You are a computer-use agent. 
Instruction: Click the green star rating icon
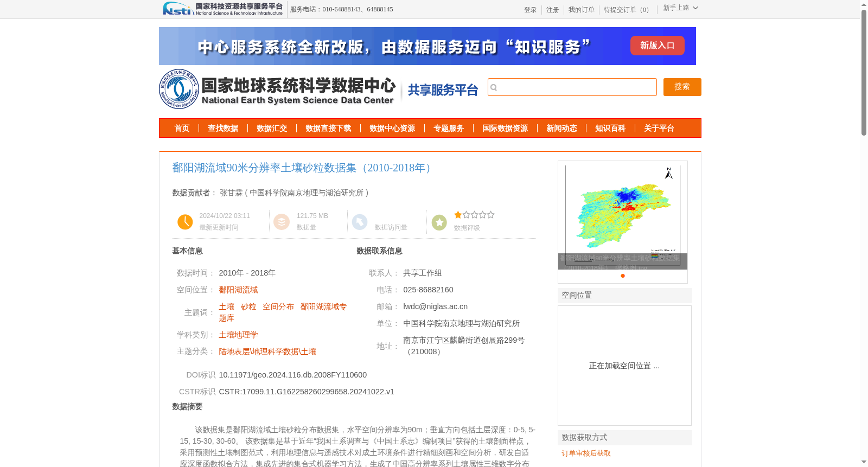click(439, 222)
